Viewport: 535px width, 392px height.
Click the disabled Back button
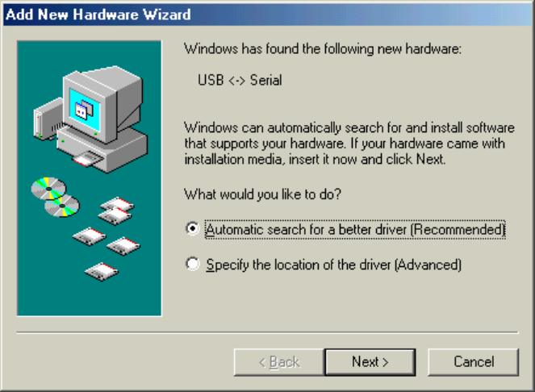coord(279,362)
